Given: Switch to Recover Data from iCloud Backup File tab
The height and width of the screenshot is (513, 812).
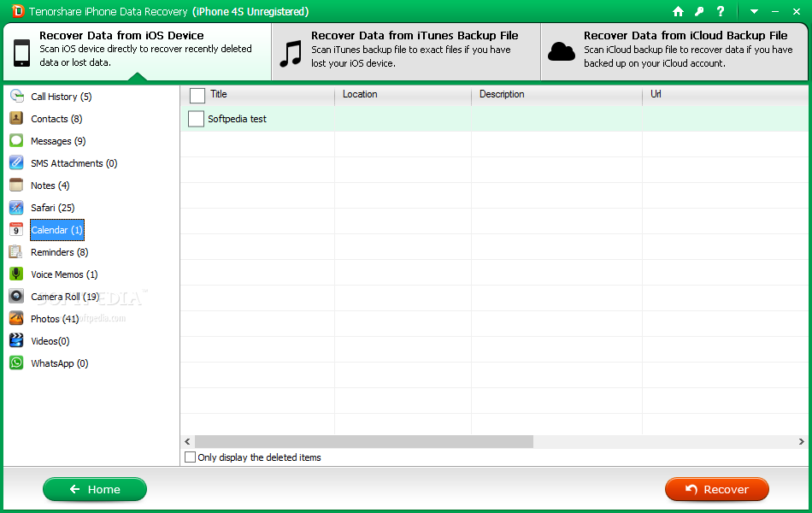Looking at the screenshot, I should pyautogui.click(x=675, y=51).
